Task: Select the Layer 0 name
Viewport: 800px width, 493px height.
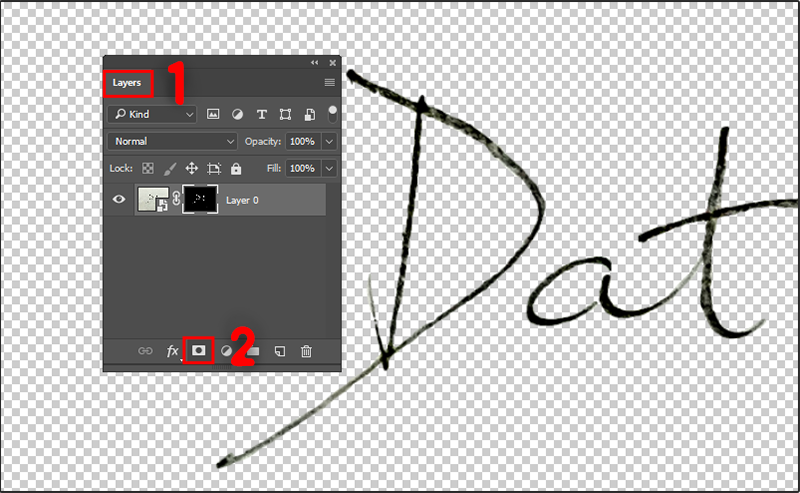Action: click(242, 201)
